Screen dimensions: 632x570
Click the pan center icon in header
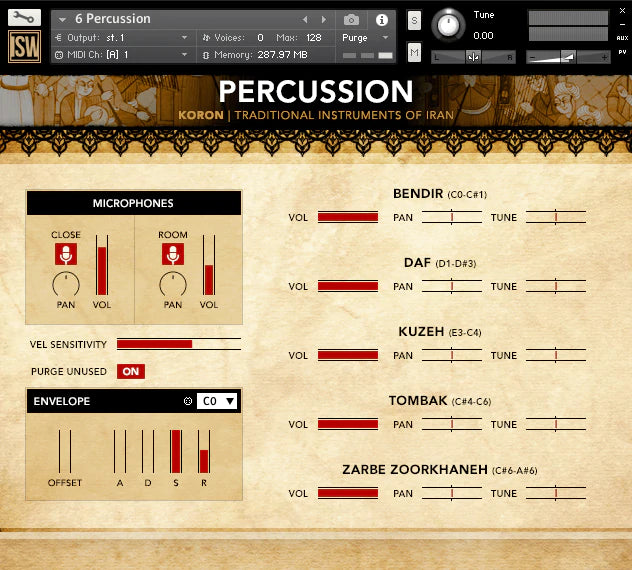coord(473,57)
